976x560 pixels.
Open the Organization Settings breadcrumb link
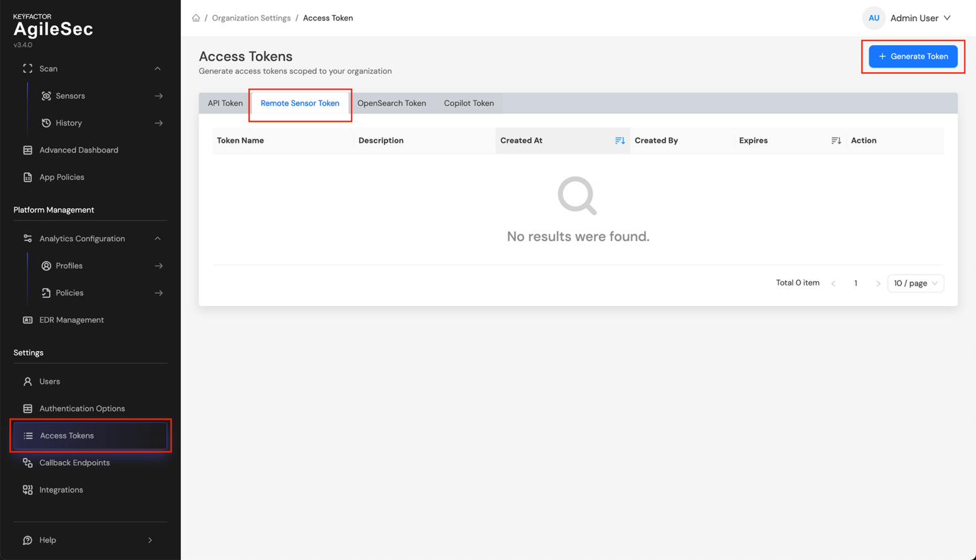click(251, 18)
